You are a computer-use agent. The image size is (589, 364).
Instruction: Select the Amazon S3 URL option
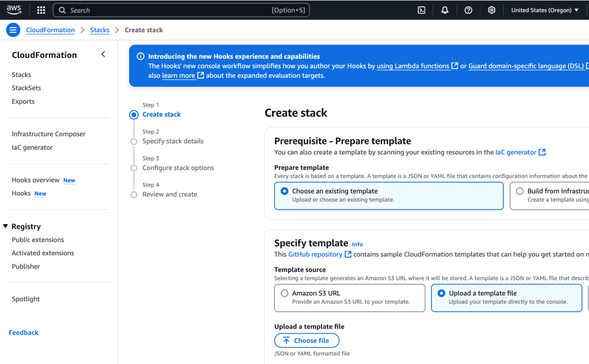[285, 293]
